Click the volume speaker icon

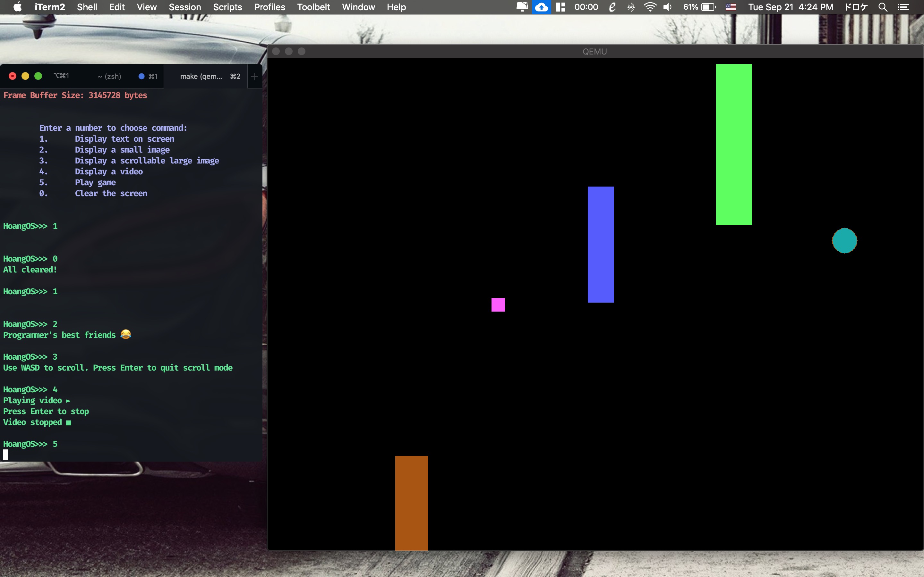667,7
